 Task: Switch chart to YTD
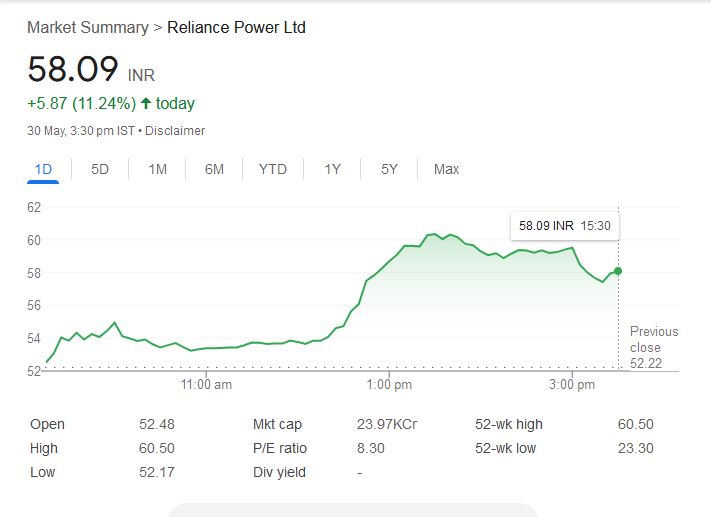tap(272, 169)
